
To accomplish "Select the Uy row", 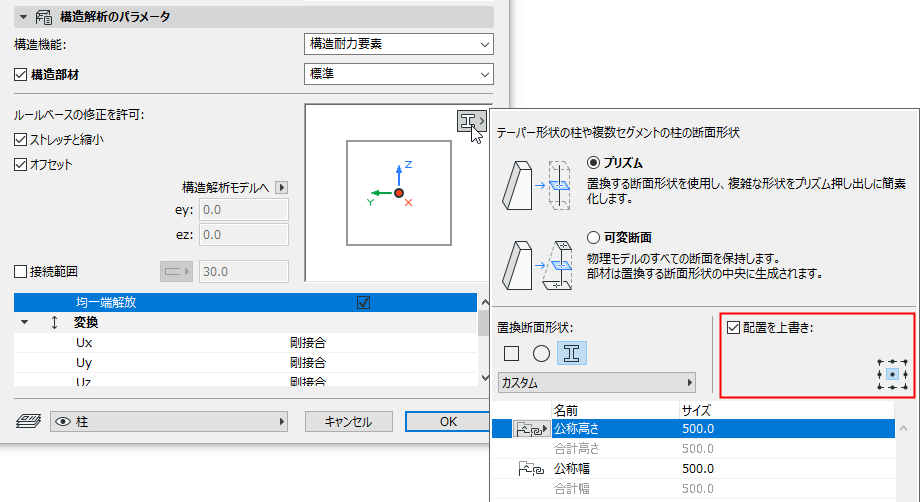I will [x=245, y=362].
